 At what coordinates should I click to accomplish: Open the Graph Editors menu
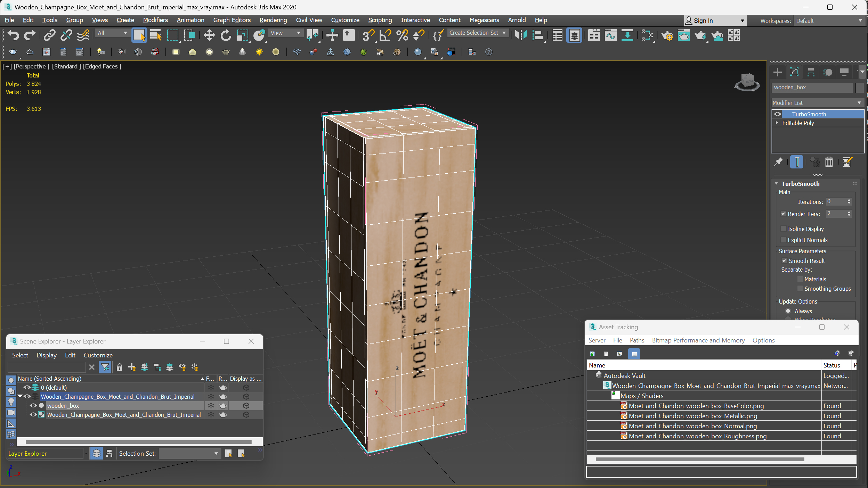click(x=232, y=20)
